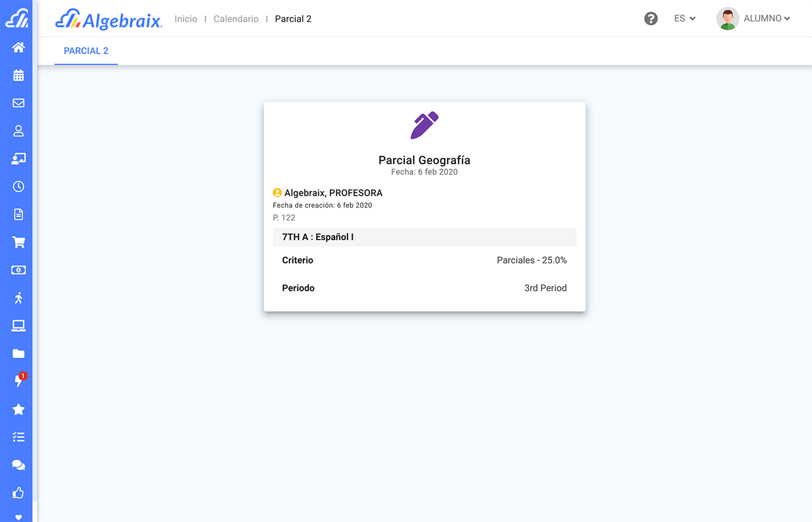The width and height of the screenshot is (812, 522).
Task: Click the checklist icon in sidebar
Action: pos(19,437)
